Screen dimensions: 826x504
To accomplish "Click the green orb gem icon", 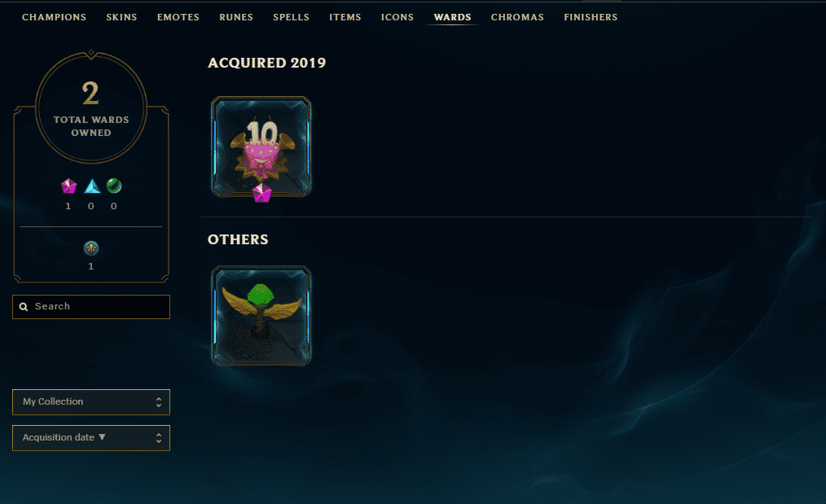I will [114, 186].
